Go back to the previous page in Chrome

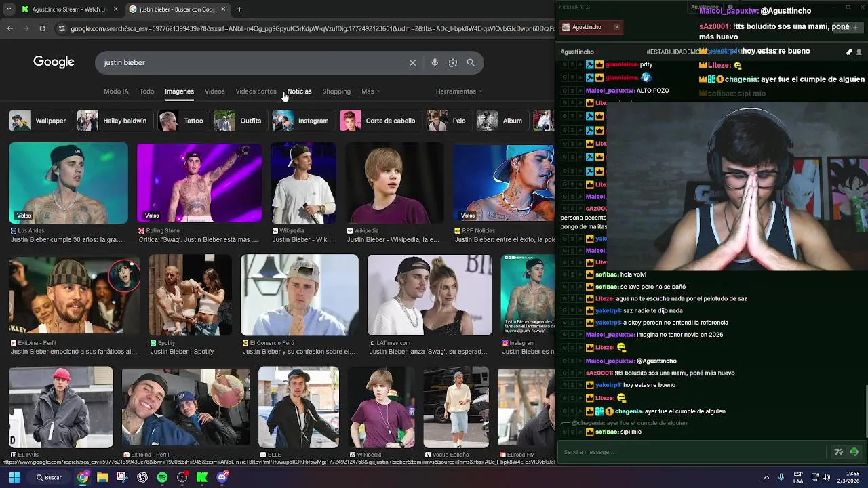[9, 28]
